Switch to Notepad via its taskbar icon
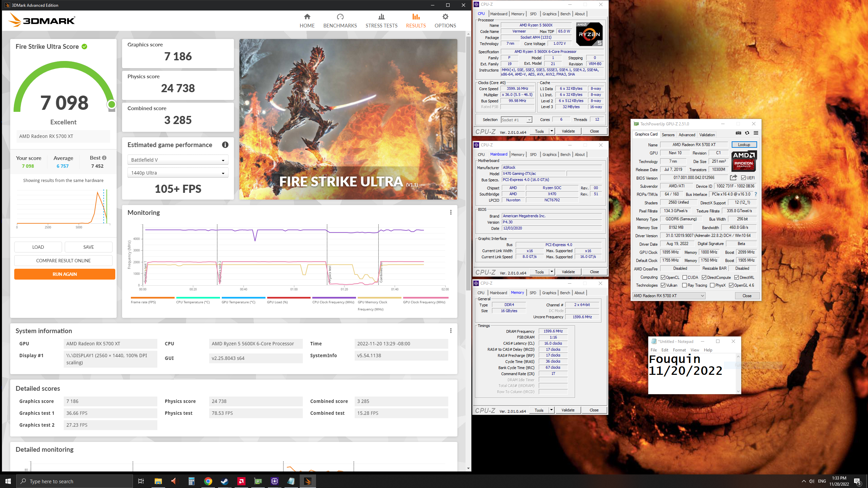 [x=291, y=481]
